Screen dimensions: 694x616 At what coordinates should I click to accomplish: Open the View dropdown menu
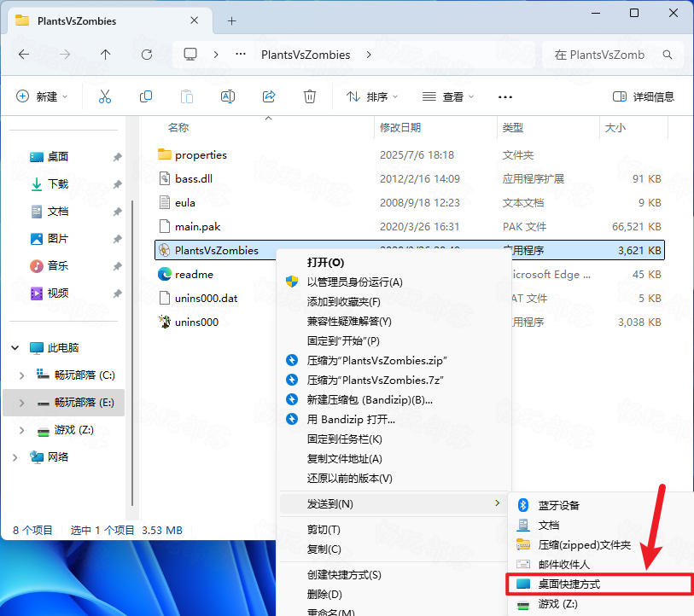448,96
